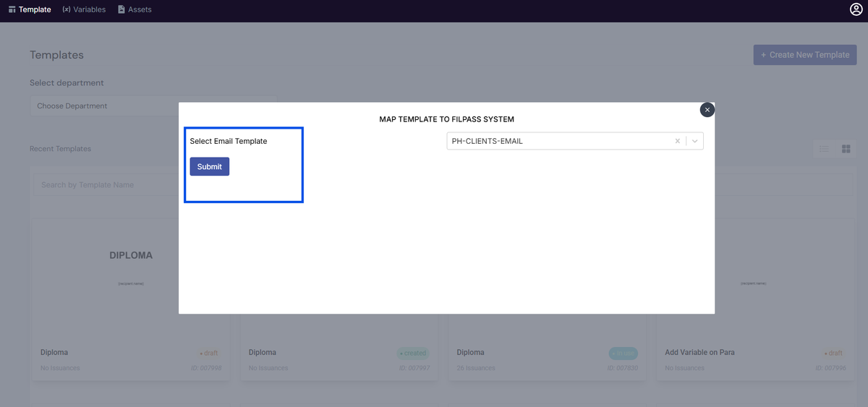Open the Assets tab

point(135,9)
